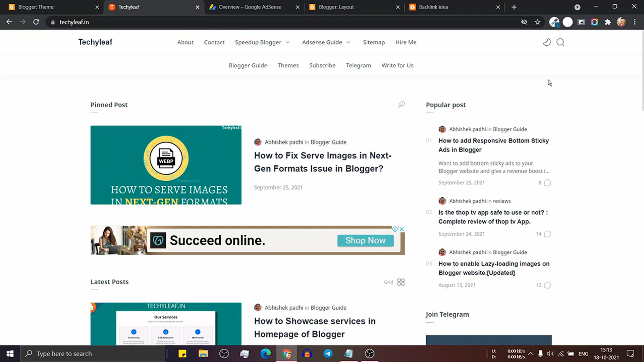Open the Contact page link

point(214,42)
